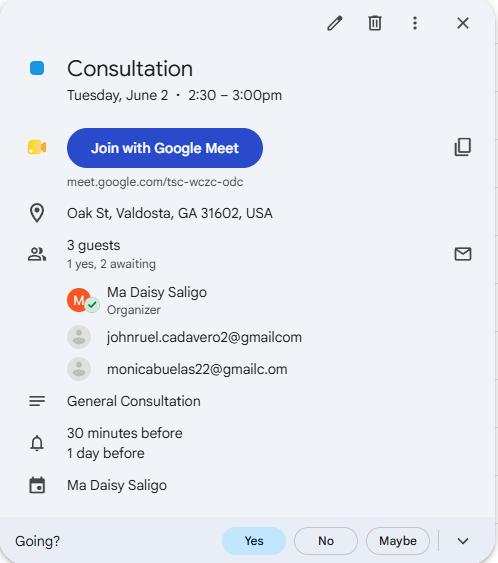Screen dimensions: 498x563
Task: Copy Google Meet conferencing info icon
Action: (463, 147)
